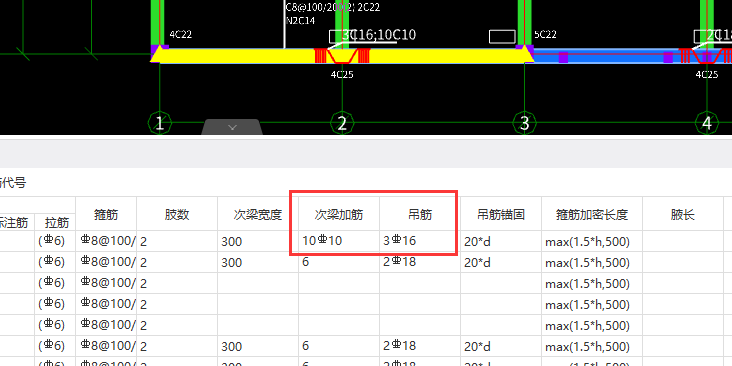Edit first row 次梁宽度 cell showing 300

click(x=258, y=241)
